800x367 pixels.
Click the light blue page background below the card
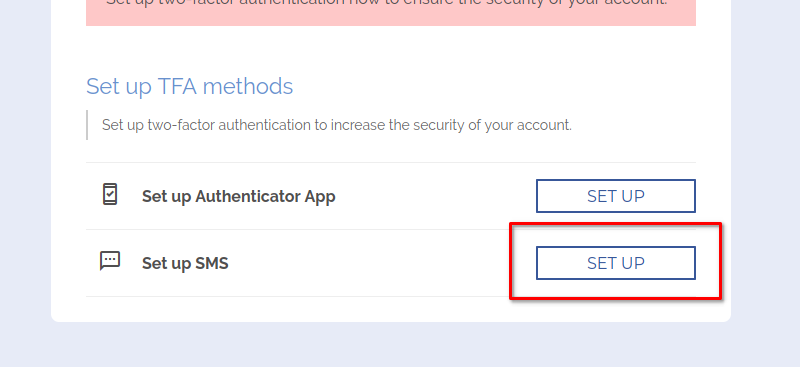point(391,345)
